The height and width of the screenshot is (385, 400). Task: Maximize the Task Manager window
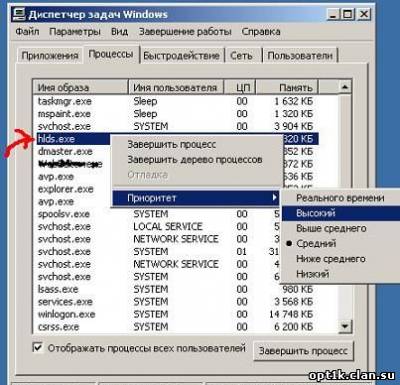(x=348, y=14)
